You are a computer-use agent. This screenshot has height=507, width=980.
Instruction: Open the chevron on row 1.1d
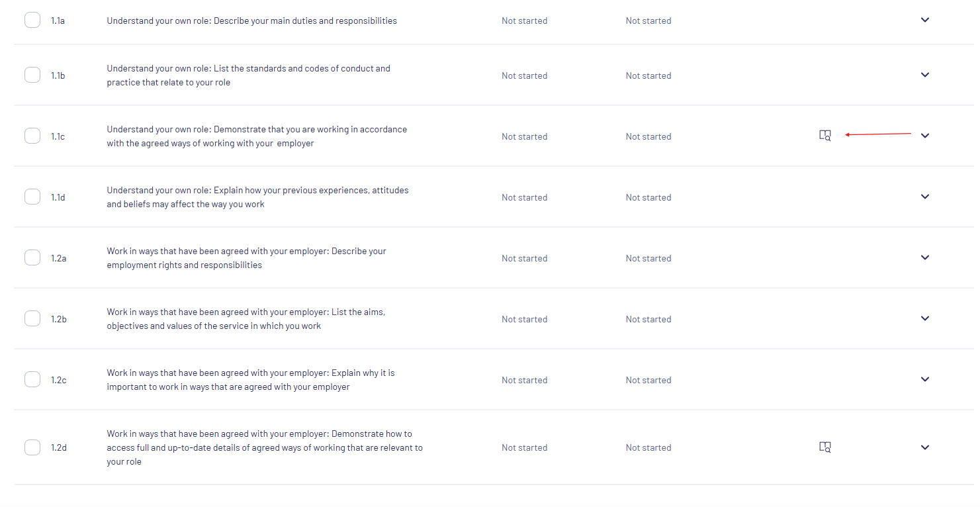point(925,197)
